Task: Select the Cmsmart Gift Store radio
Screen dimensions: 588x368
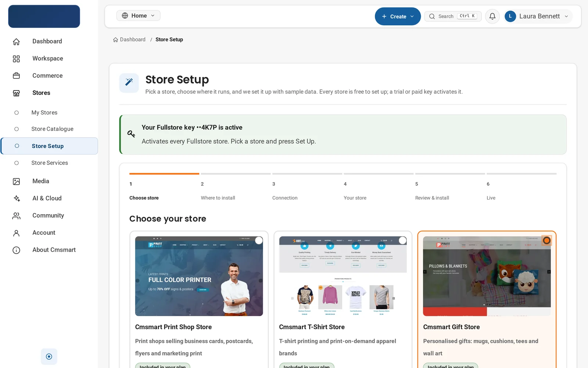Action: pos(547,240)
